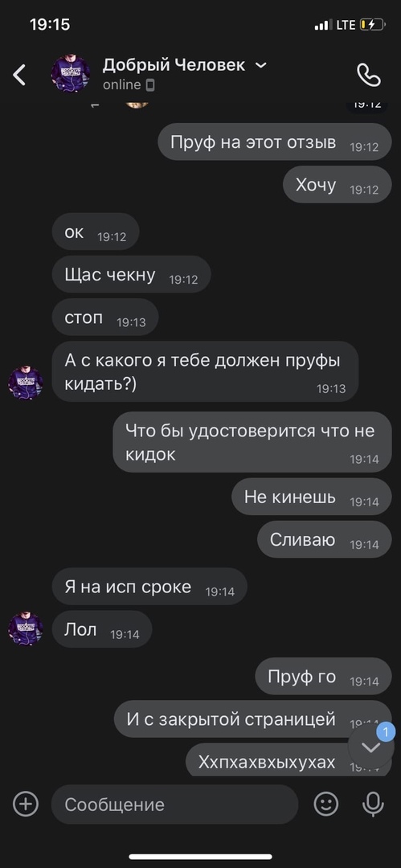
Task: Expand the dropdown chevron next to Добрый Человек
Action: (260, 65)
